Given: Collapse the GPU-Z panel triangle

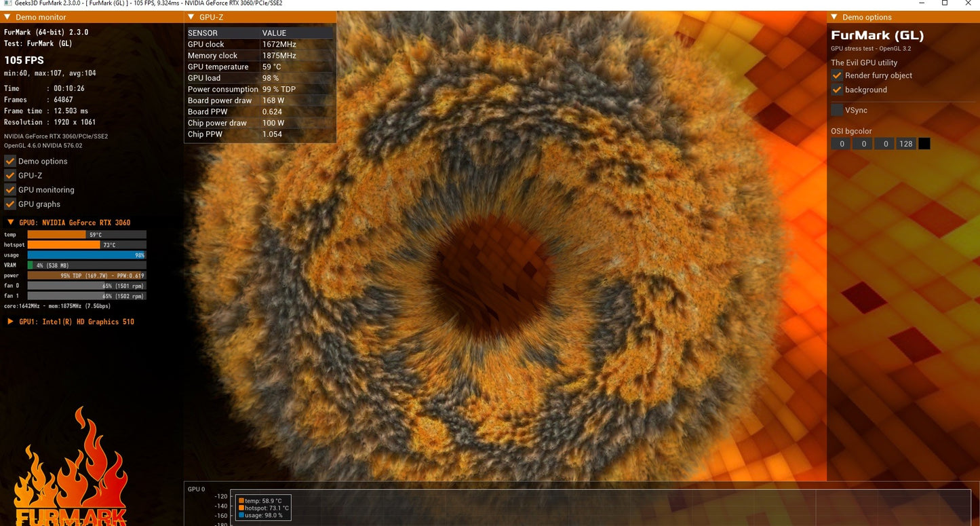Looking at the screenshot, I should click(x=191, y=17).
